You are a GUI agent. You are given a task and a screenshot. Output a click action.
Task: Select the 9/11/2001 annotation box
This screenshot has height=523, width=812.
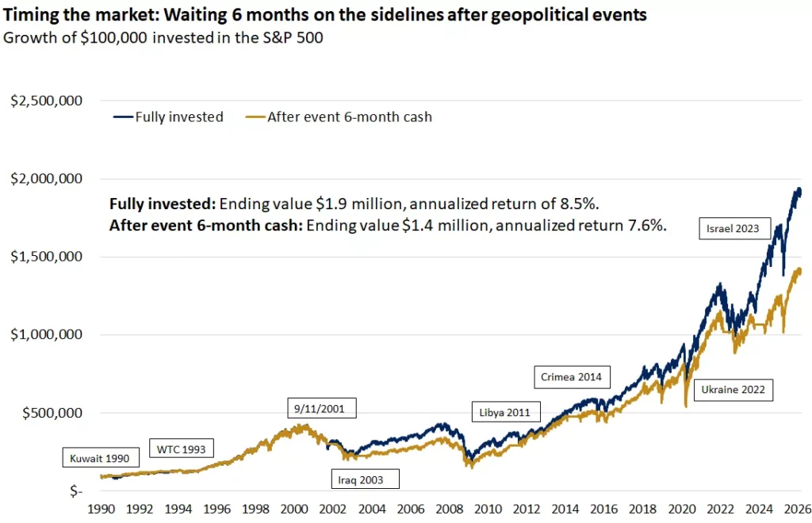click(322, 408)
